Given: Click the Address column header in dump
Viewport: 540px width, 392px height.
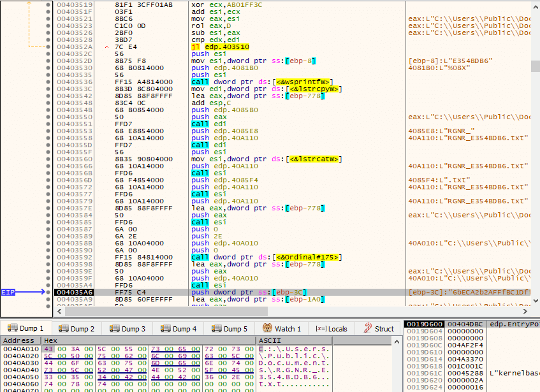Looking at the screenshot, I should [19, 340].
